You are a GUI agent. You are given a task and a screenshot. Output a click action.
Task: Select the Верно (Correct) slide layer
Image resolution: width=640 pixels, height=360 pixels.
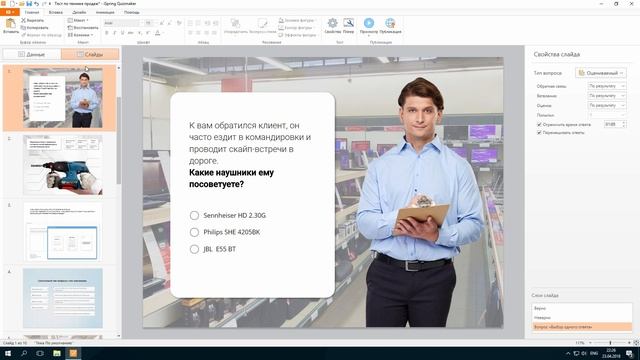582,308
